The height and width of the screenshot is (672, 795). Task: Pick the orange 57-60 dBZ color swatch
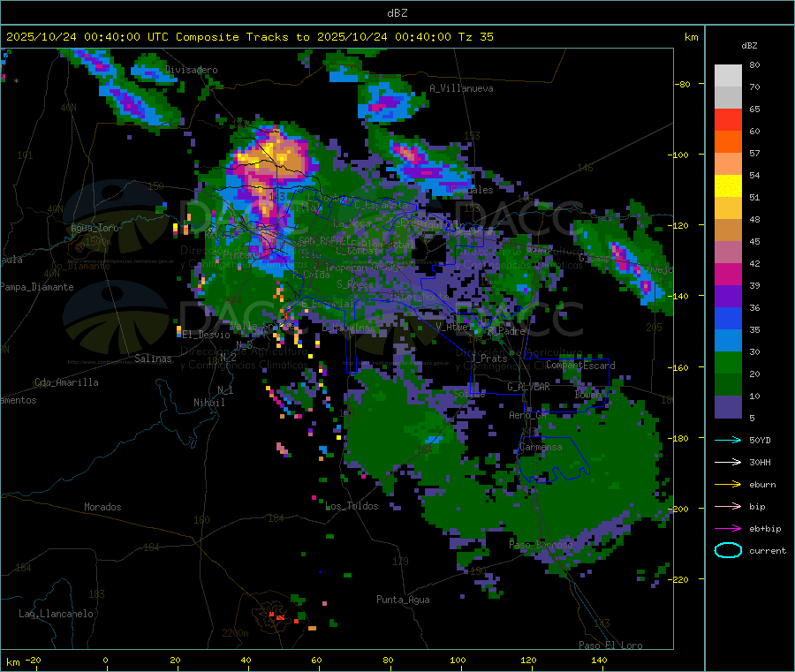click(728, 142)
